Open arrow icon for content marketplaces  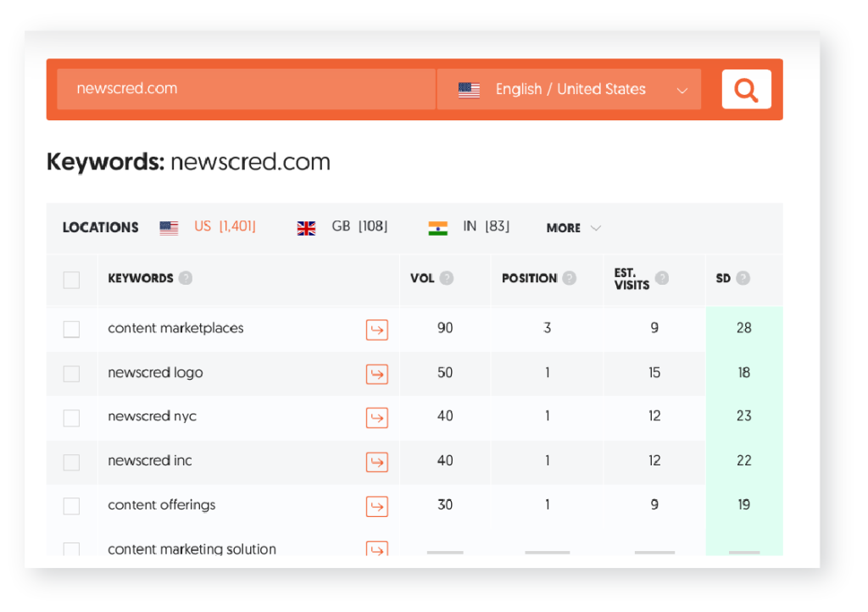click(x=377, y=330)
